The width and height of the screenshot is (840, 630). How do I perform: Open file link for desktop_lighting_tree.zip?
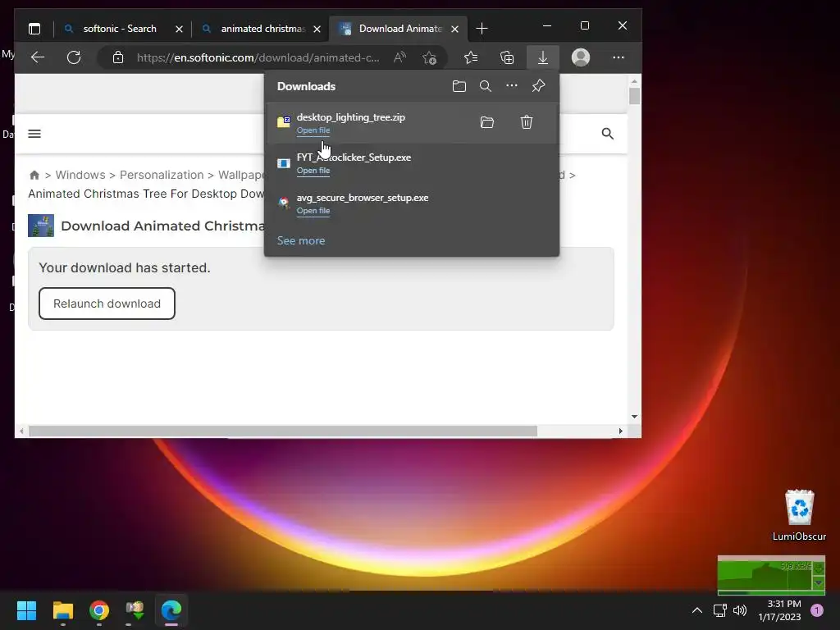[313, 130]
